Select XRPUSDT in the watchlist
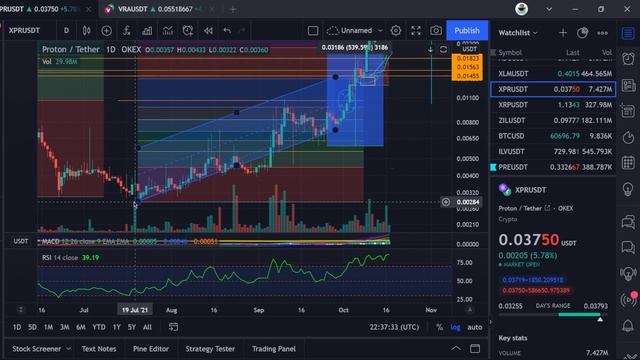 point(553,105)
